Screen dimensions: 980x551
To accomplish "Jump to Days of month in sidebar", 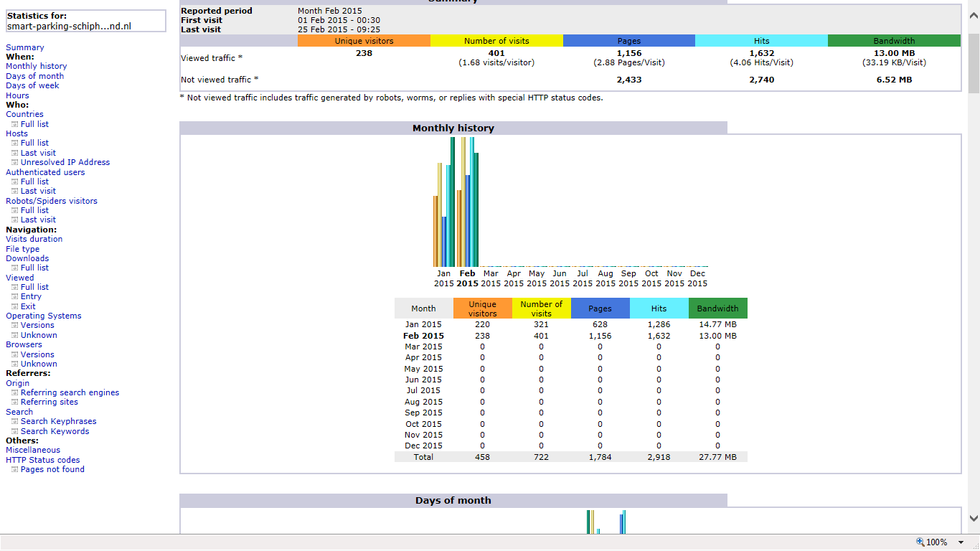I will [x=35, y=76].
